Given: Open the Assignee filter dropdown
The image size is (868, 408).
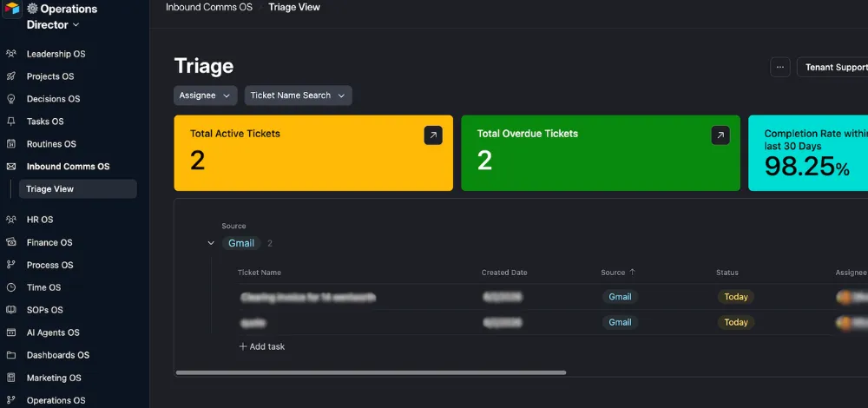Looking at the screenshot, I should [x=205, y=95].
